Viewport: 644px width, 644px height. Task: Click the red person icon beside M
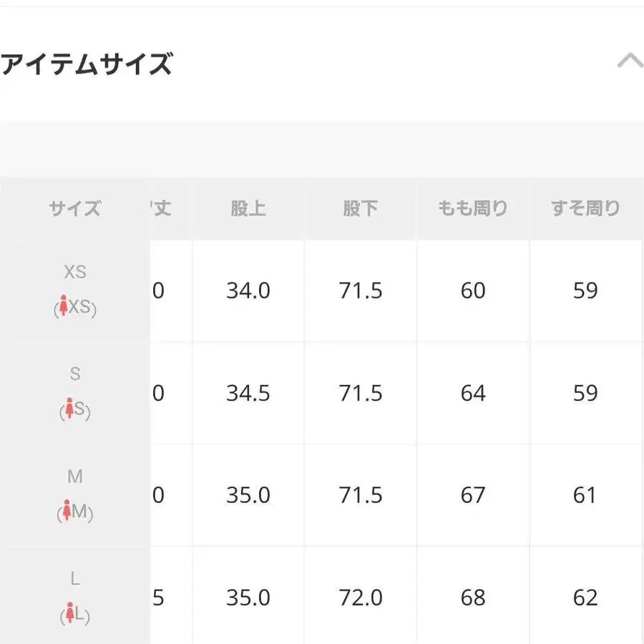(67, 512)
